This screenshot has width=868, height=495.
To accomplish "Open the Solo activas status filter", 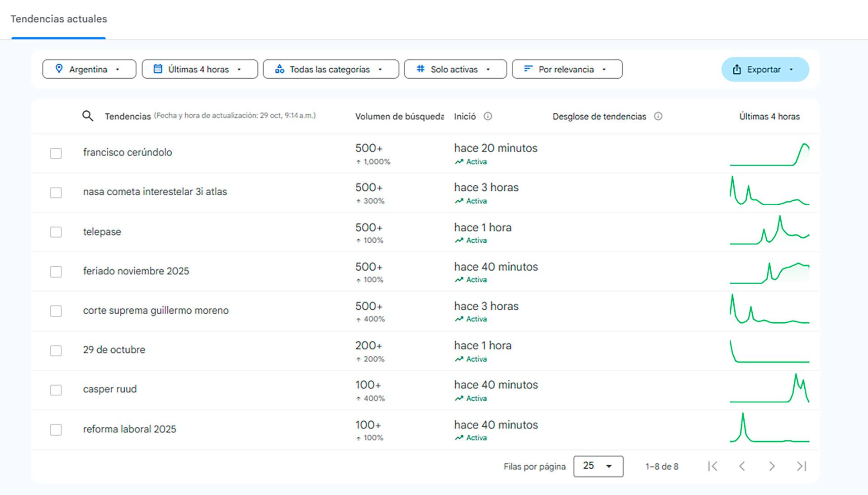I will [455, 69].
